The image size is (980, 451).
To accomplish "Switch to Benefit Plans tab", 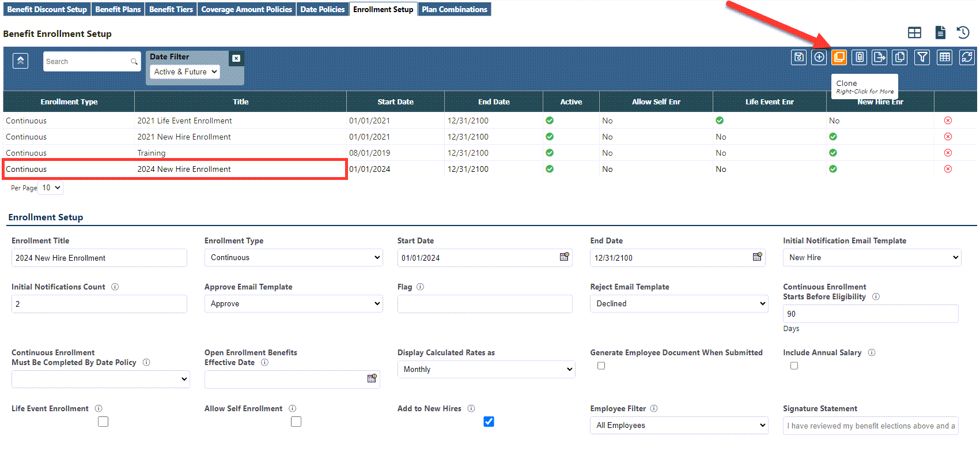I will coord(118,9).
